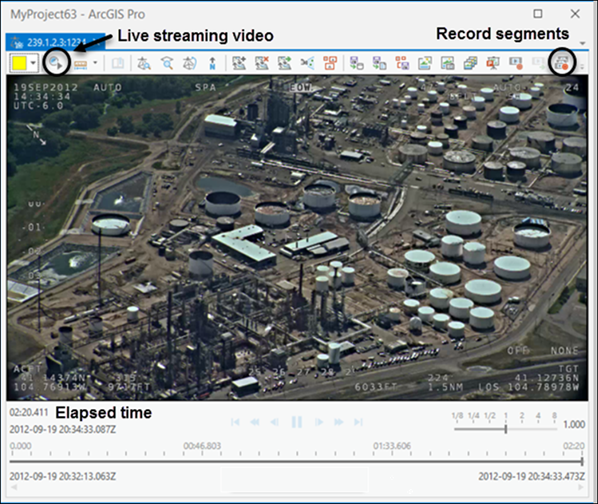Click the north arrow orientation icon
The image size is (598, 504).
[x=212, y=63]
